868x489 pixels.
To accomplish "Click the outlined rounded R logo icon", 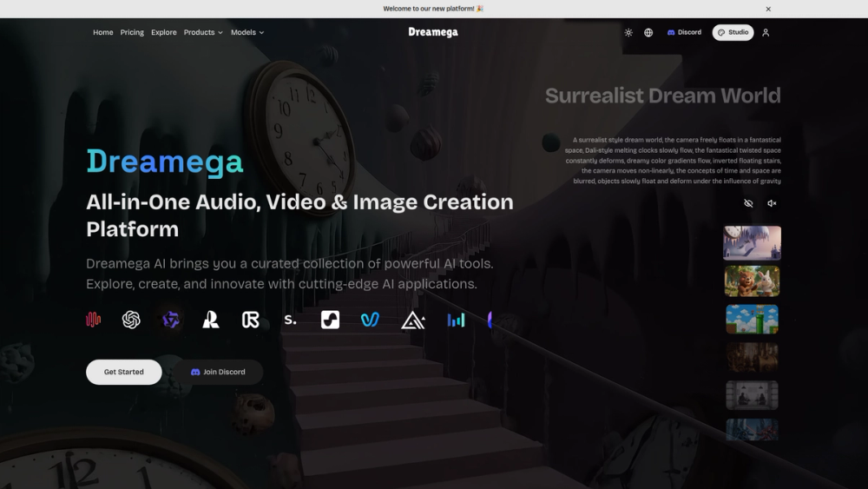I will click(250, 320).
